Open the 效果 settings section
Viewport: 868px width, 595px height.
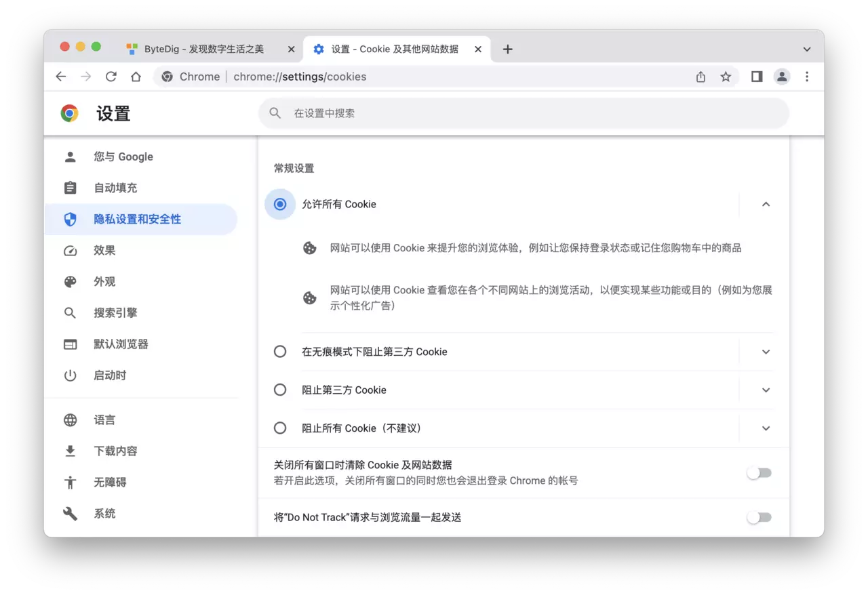tap(141, 250)
